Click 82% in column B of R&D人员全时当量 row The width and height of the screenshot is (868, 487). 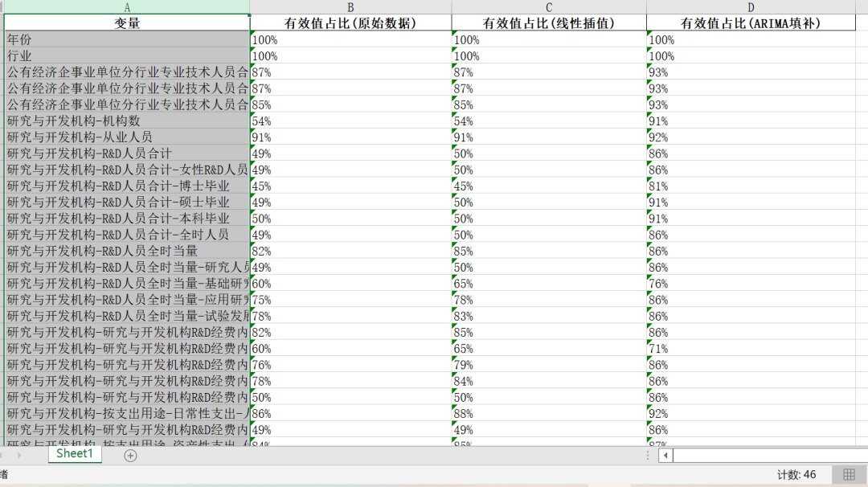(x=350, y=251)
